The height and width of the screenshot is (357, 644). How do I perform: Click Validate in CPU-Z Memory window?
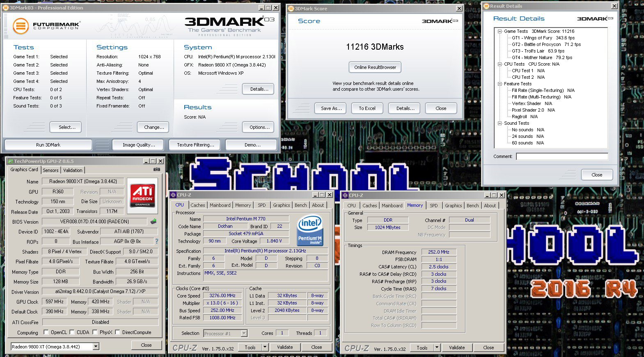coord(457,348)
